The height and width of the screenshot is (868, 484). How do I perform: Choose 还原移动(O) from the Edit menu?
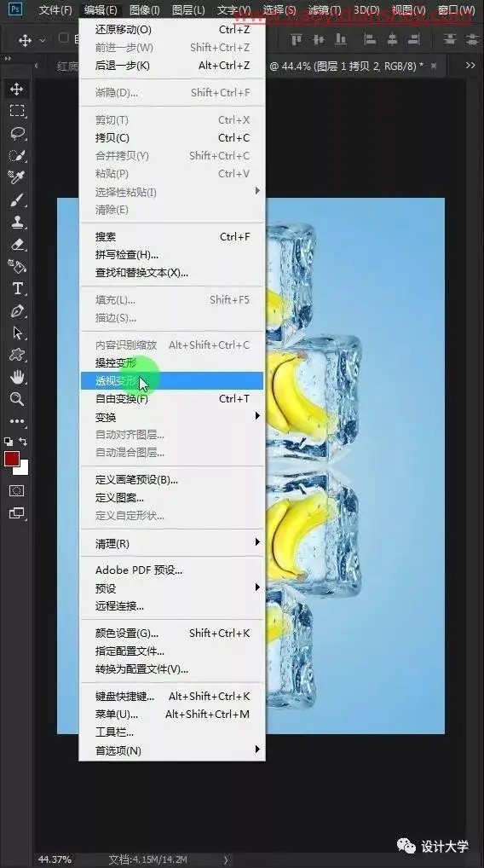(x=172, y=29)
